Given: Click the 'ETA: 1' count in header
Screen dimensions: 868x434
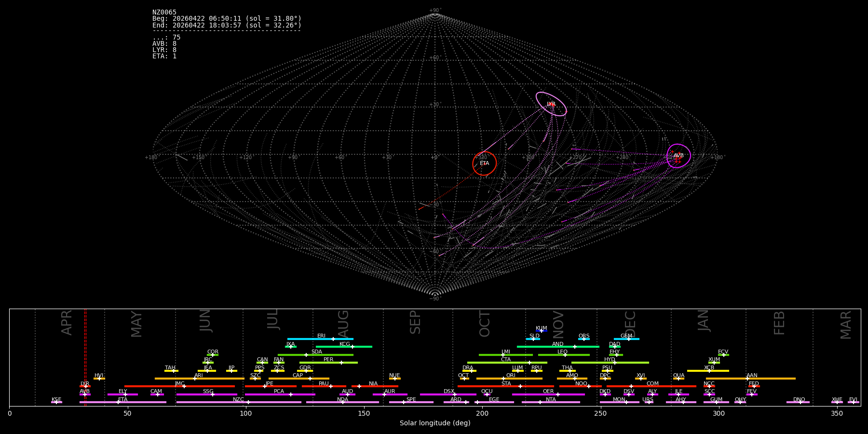Looking at the screenshot, I should coord(164,56).
